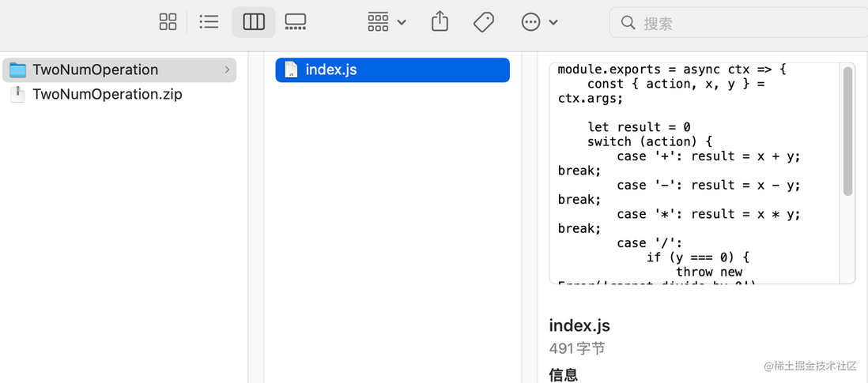Click the index.js title in preview pane

click(x=579, y=325)
